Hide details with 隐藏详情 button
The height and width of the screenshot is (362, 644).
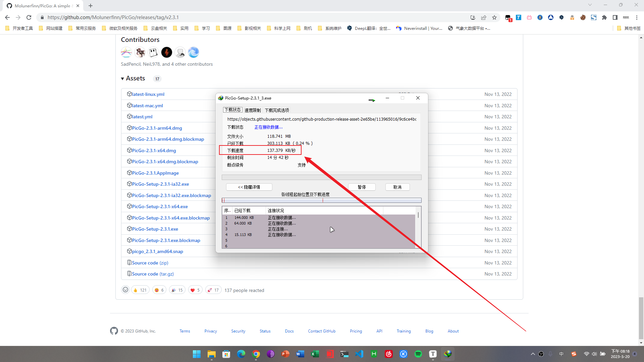[249, 187]
